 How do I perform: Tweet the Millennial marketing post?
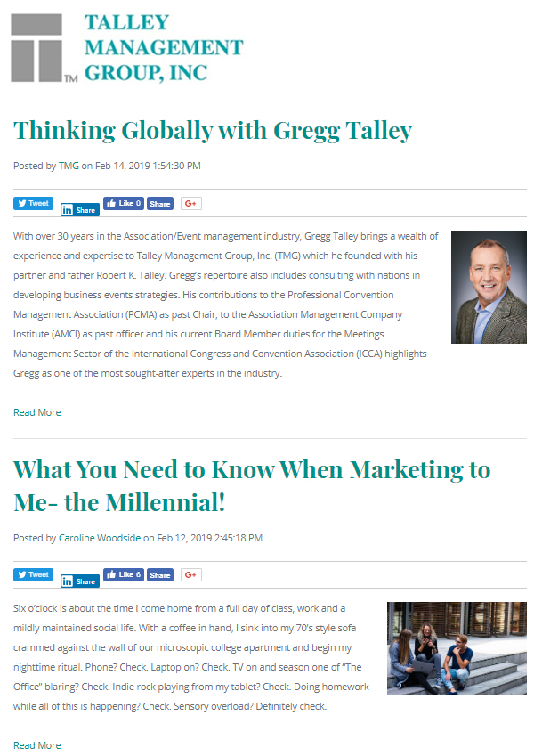[34, 574]
